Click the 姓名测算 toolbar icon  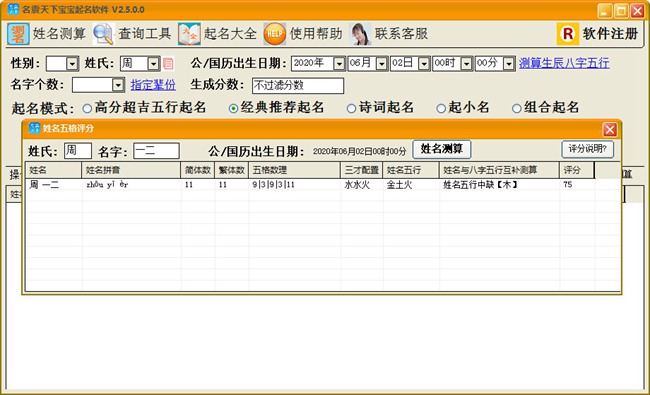pyautogui.click(x=18, y=34)
